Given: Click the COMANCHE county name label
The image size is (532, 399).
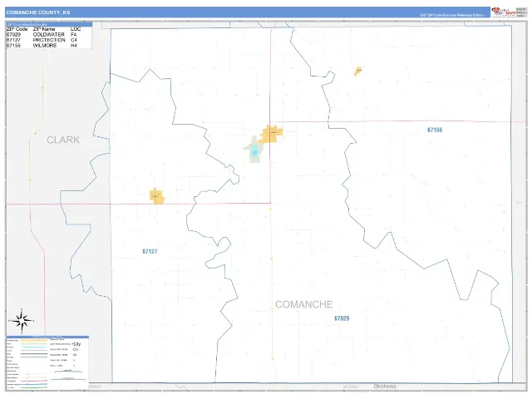Looking at the screenshot, I should point(303,304).
